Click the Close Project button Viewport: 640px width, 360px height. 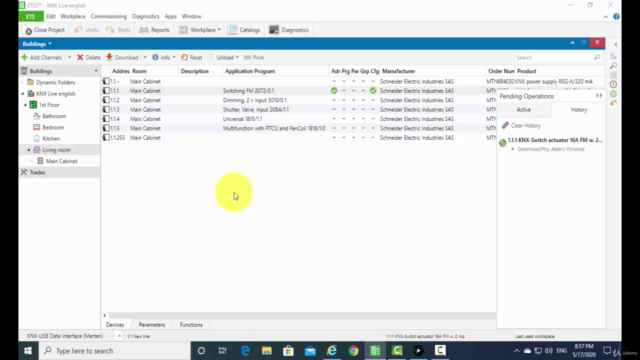pos(44,30)
